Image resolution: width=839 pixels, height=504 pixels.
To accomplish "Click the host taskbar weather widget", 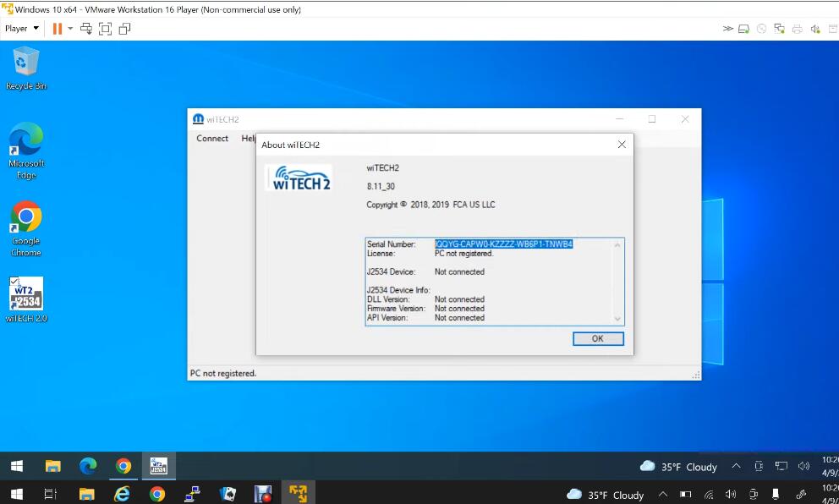I will point(606,495).
